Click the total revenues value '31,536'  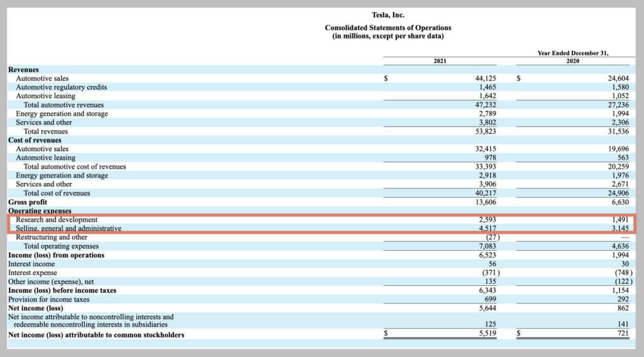point(618,132)
